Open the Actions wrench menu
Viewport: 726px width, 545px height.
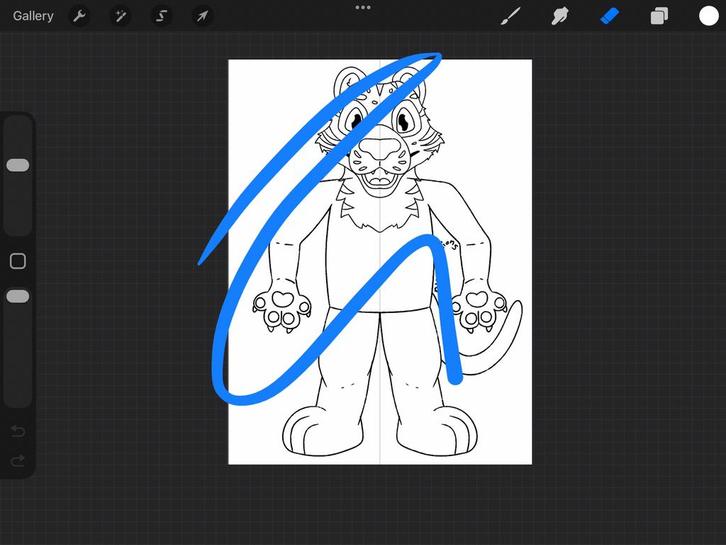coord(79,16)
